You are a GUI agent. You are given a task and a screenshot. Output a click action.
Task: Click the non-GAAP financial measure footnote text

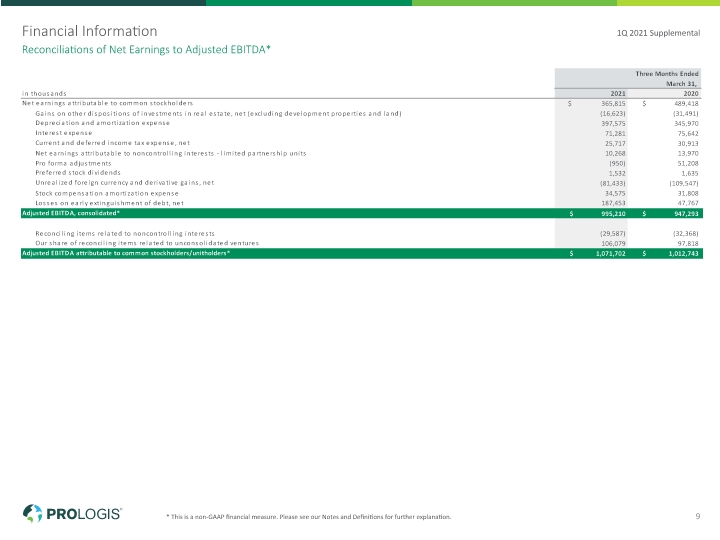(x=309, y=517)
